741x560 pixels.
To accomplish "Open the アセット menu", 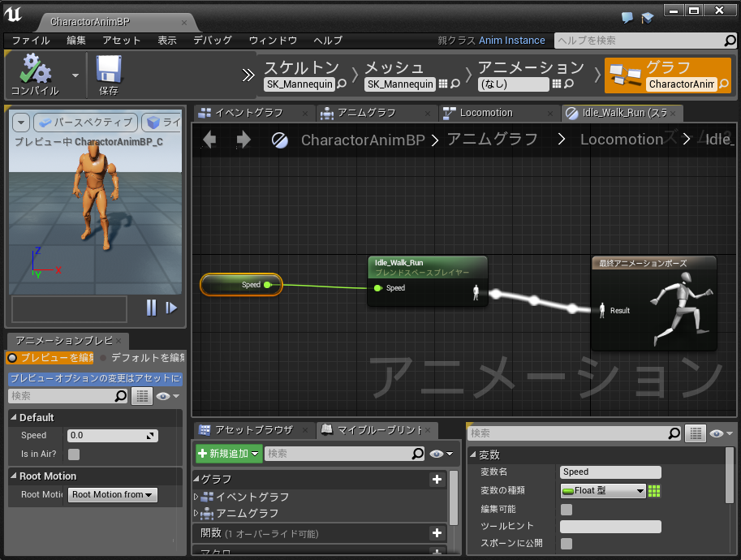I will [122, 41].
